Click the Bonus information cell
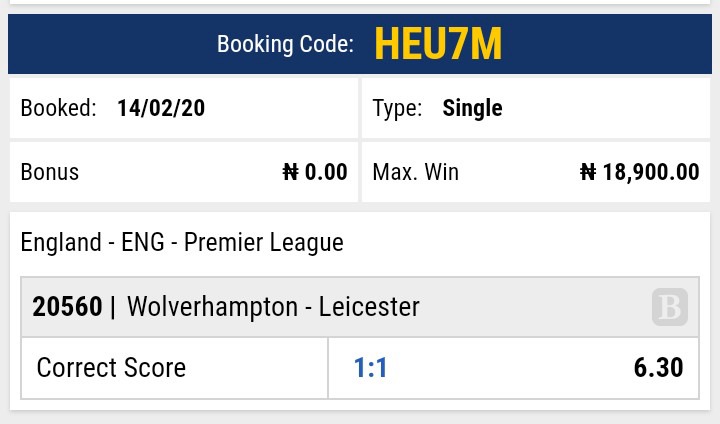The width and height of the screenshot is (720, 424). (x=183, y=172)
